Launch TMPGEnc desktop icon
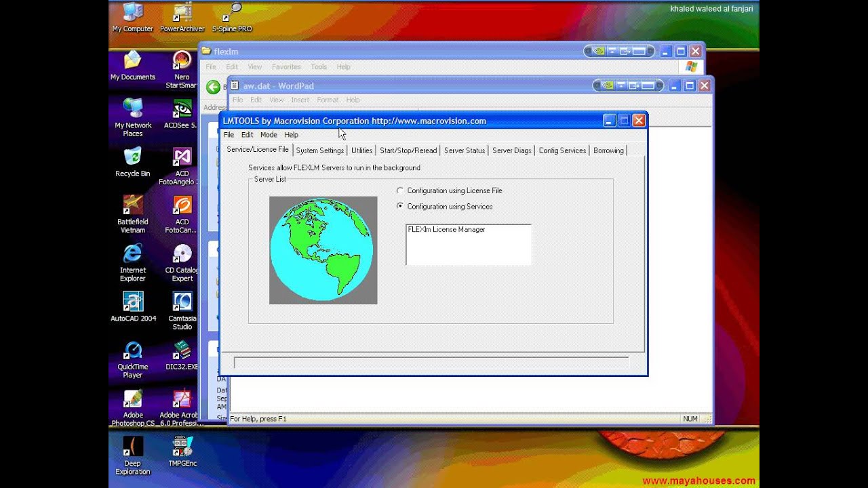 pos(182,452)
